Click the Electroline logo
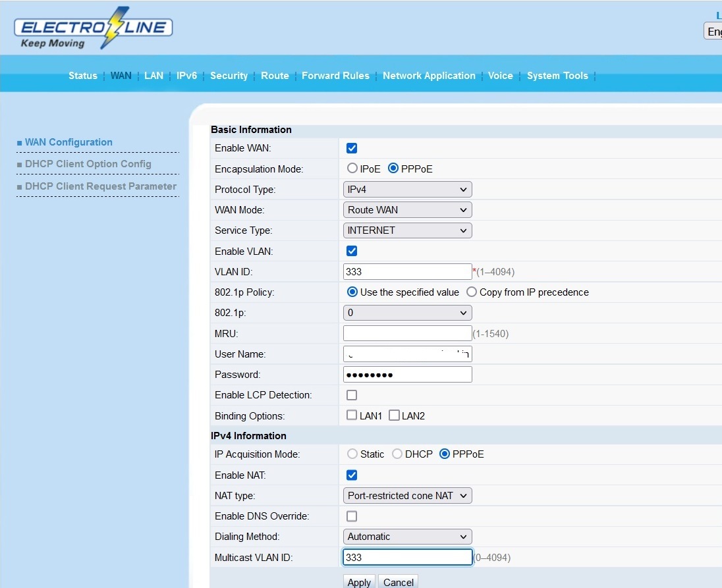Screen dimensions: 722x588 click(x=93, y=29)
